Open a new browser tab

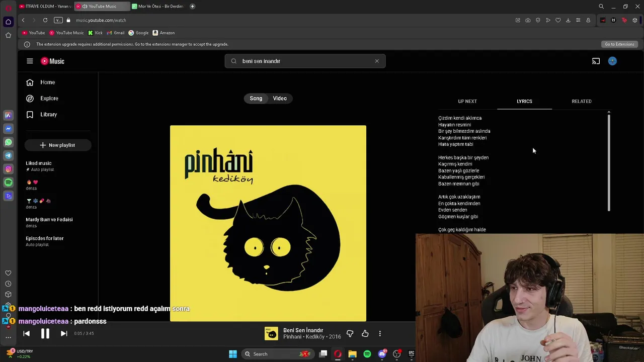(192, 6)
